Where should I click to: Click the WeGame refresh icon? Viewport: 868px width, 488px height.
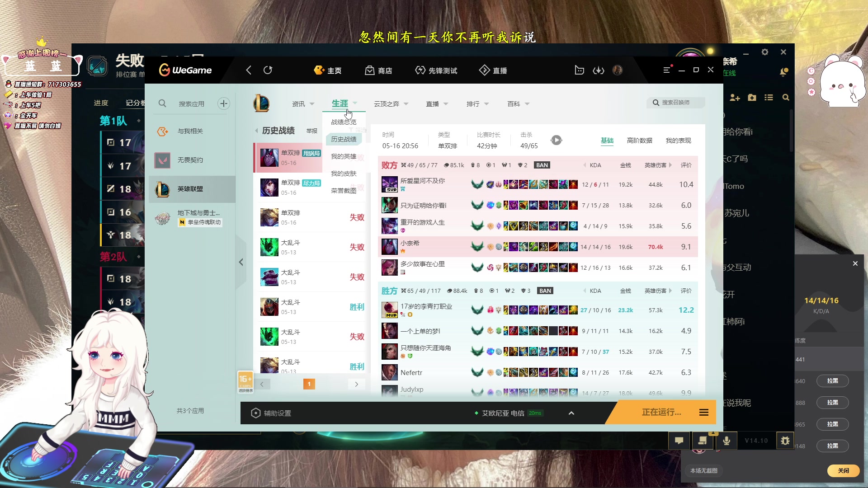coord(268,70)
